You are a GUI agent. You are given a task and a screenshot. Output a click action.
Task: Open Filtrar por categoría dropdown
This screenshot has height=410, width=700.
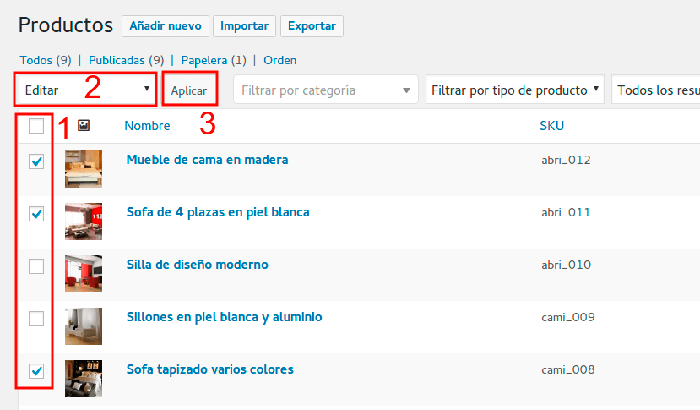(325, 89)
